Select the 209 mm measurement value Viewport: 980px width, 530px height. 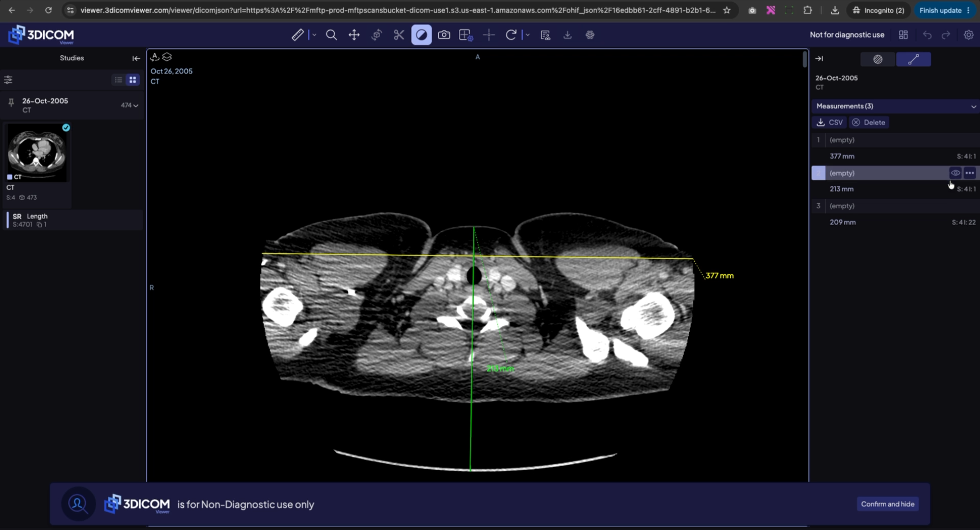tap(843, 222)
